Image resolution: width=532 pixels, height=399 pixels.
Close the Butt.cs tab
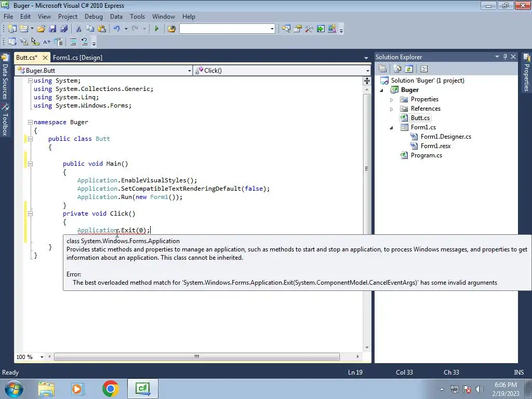point(45,58)
